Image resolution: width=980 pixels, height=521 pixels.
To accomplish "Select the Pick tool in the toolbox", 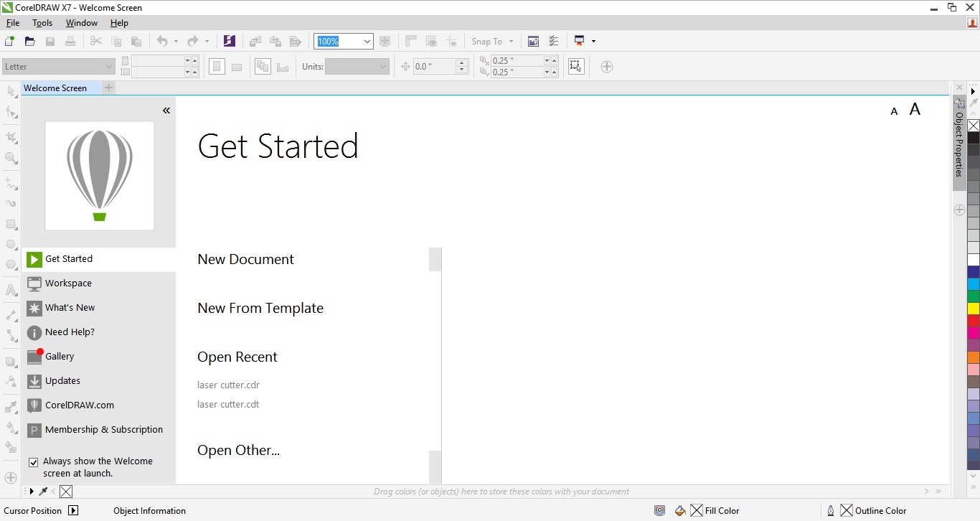I will pyautogui.click(x=11, y=91).
